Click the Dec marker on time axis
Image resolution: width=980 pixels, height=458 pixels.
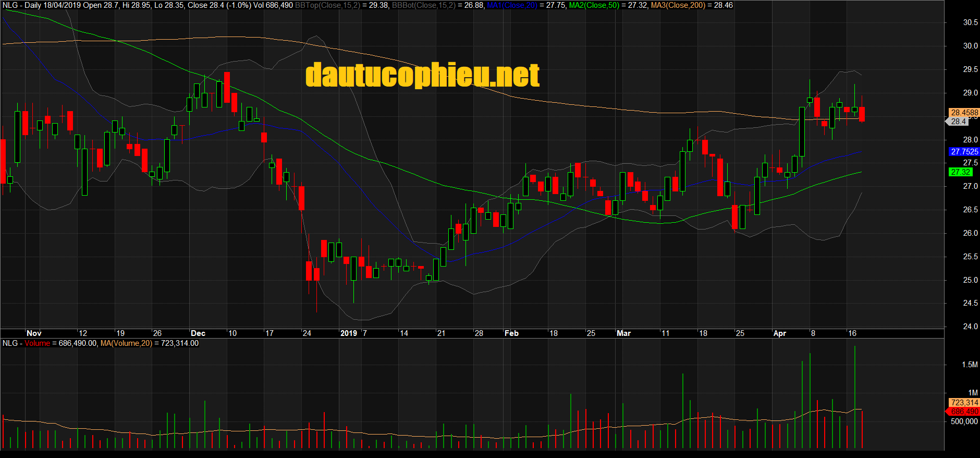pyautogui.click(x=198, y=333)
